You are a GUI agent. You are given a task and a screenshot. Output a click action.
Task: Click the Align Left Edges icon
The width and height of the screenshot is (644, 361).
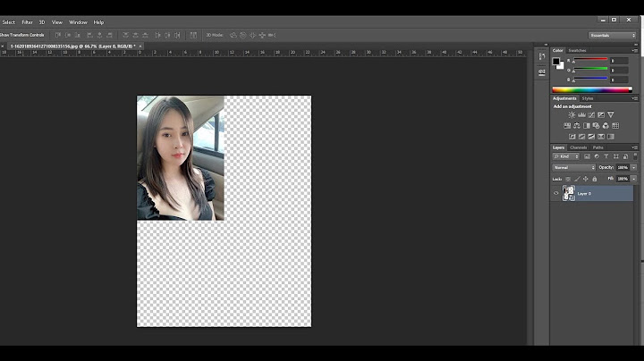pos(89,35)
